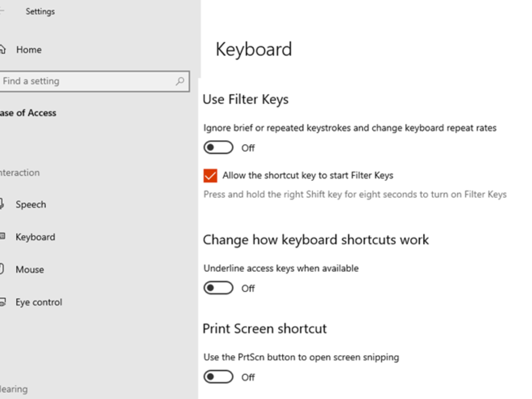The width and height of the screenshot is (532, 399).
Task: Enable PrtScn screen snipping toggle
Action: [x=219, y=377]
